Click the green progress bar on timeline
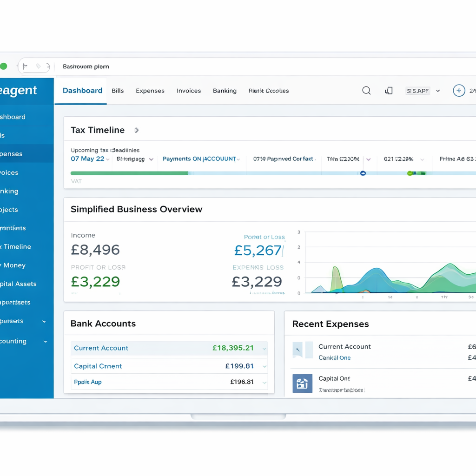This screenshot has width=476, height=476. click(x=129, y=173)
